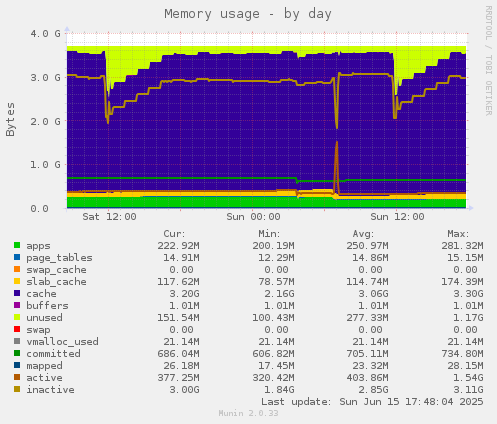This screenshot has height=424, width=497.
Task: Click mapped min value 17.45M
Action: (276, 366)
